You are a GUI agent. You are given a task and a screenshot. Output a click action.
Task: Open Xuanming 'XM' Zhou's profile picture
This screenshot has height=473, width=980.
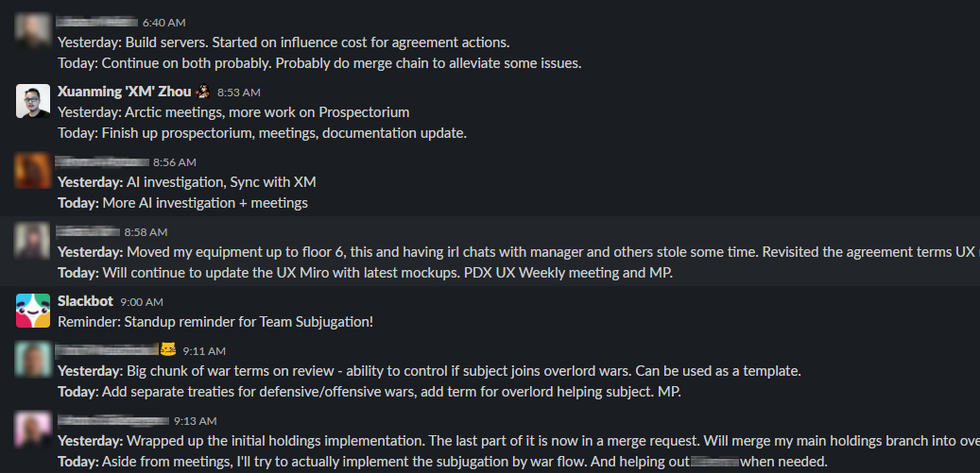[32, 101]
